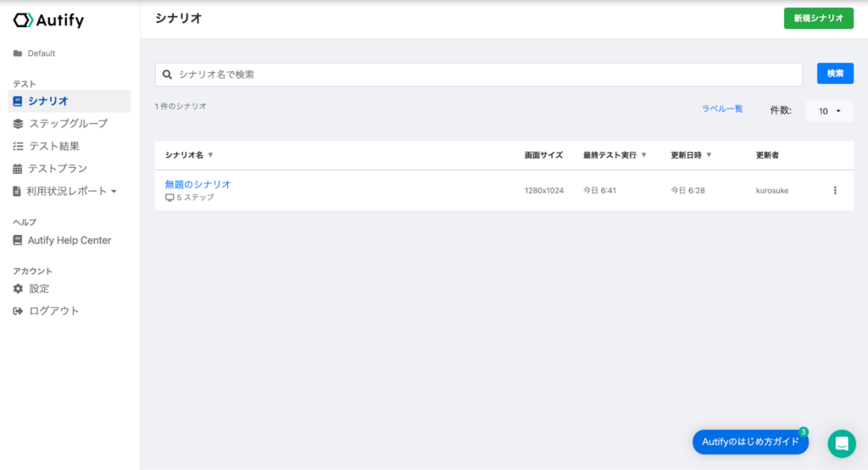Open the 無題のシナリオ link
The height and width of the screenshot is (470, 868).
(198, 185)
